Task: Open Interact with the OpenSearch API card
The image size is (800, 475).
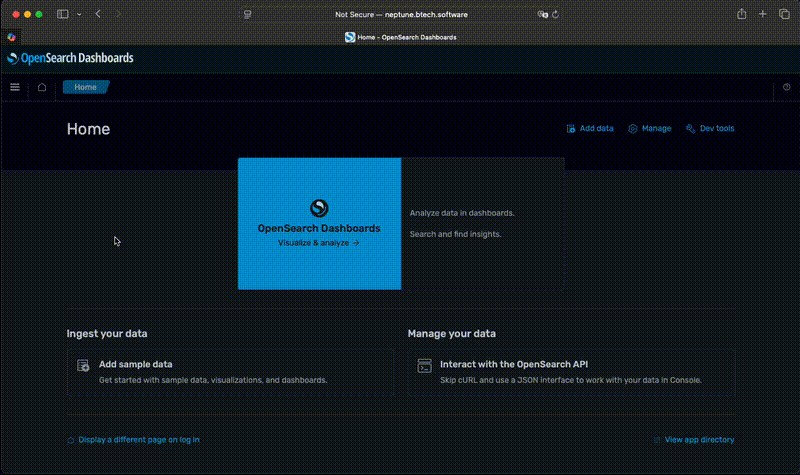Action: pos(571,372)
